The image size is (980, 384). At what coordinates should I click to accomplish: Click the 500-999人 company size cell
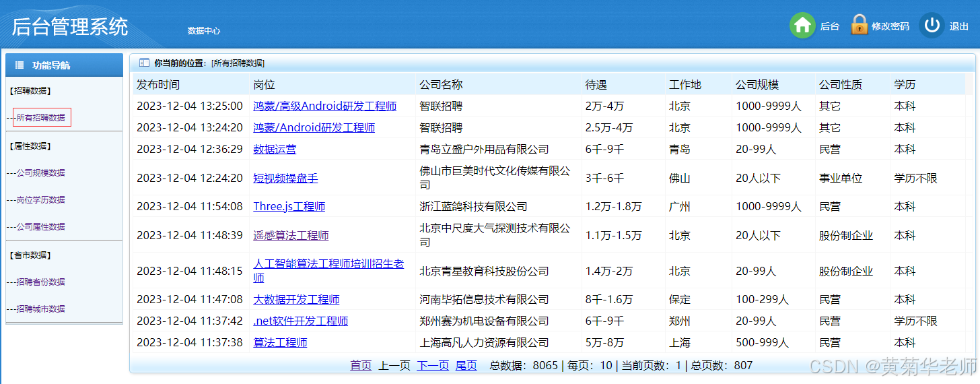[762, 342]
